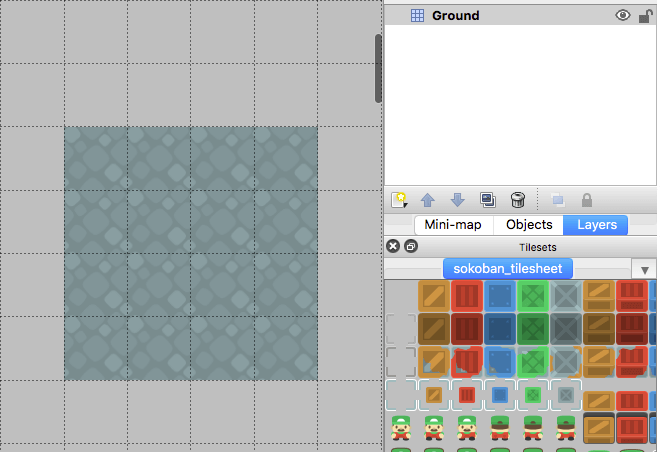The width and height of the screenshot is (660, 452).
Task: Choose the small orange crate goal tile
Action: point(434,395)
